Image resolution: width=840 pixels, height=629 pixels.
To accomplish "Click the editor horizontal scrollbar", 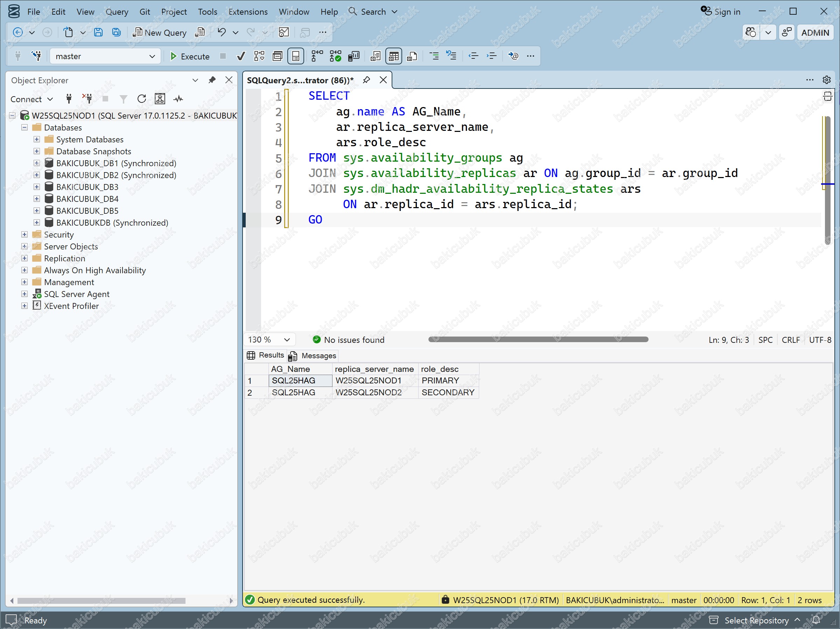I will (x=538, y=339).
